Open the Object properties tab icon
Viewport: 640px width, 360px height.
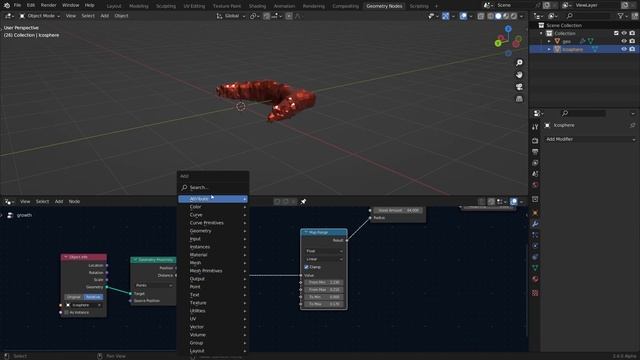pyautogui.click(x=535, y=213)
